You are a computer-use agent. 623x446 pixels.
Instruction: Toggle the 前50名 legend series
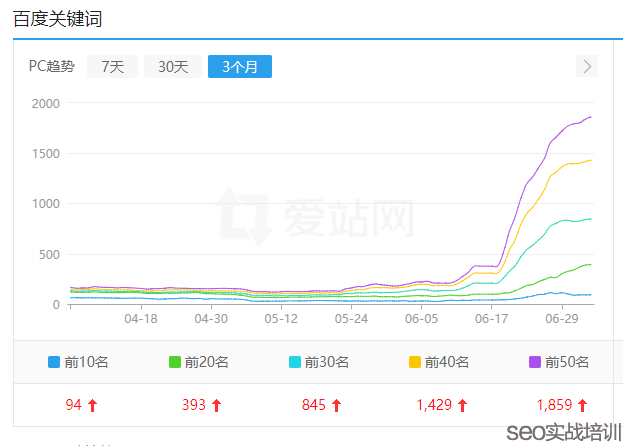point(559,362)
